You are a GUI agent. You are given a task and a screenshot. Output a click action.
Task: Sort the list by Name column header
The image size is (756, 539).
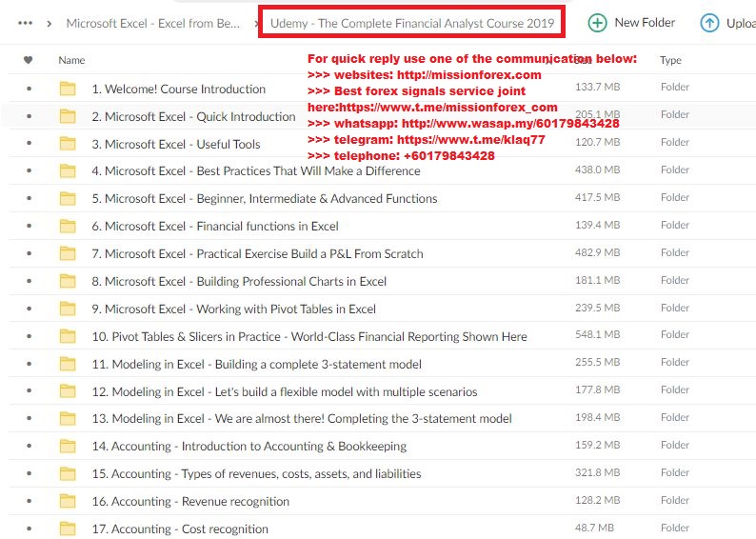pos(71,60)
